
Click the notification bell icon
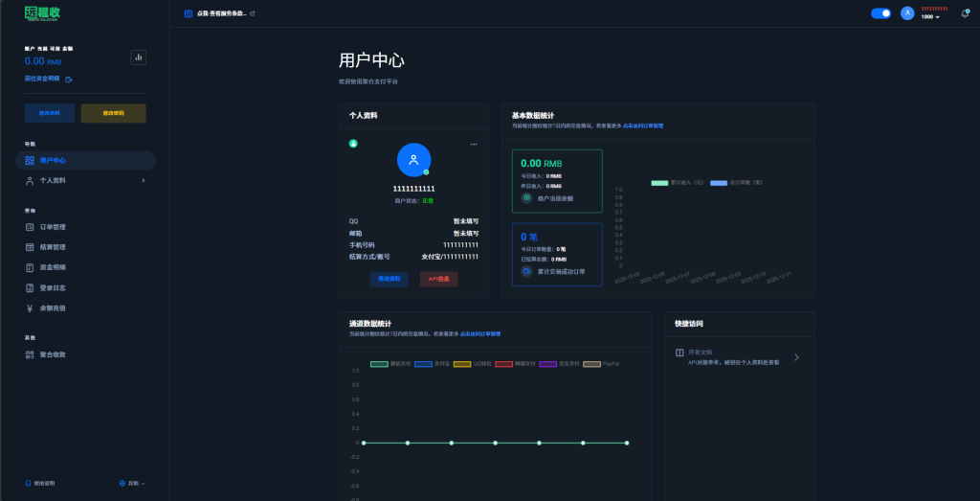pyautogui.click(x=965, y=13)
